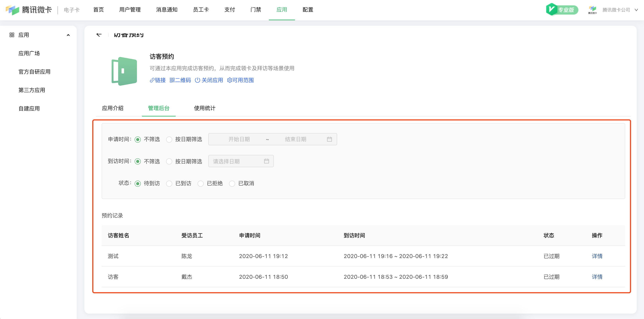This screenshot has height=319, width=644.
Task: Click 申请时间 2020-06-11 19:12 cell
Action: click(x=263, y=256)
